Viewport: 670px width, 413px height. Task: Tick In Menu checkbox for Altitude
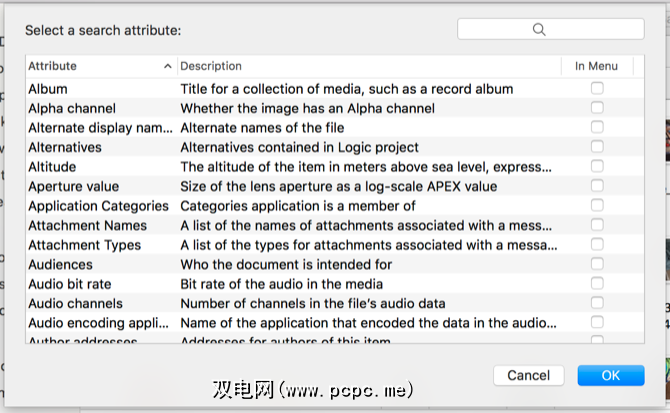tap(597, 167)
